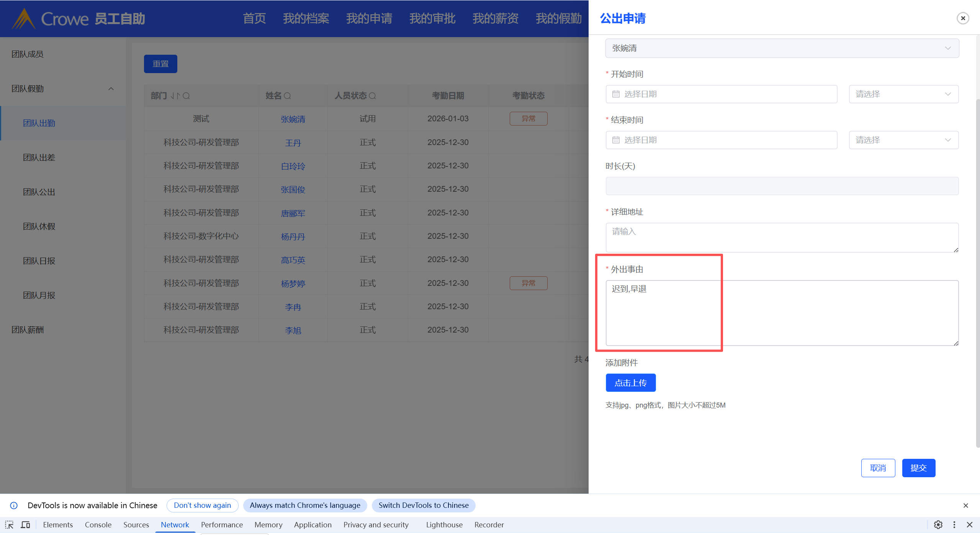The height and width of the screenshot is (535, 980).
Task: Click the 开始时间 date picker field
Action: click(x=721, y=94)
